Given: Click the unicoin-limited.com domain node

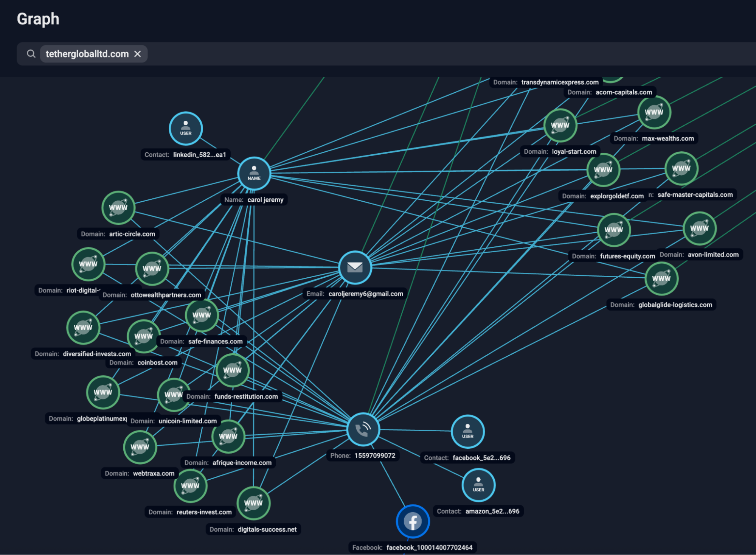Looking at the screenshot, I should (x=174, y=395).
